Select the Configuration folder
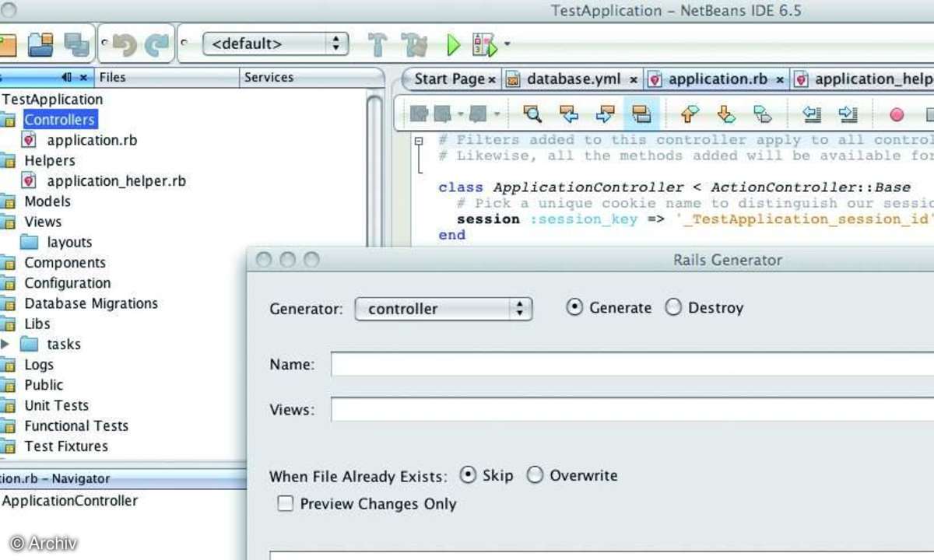The image size is (934, 560). [68, 283]
